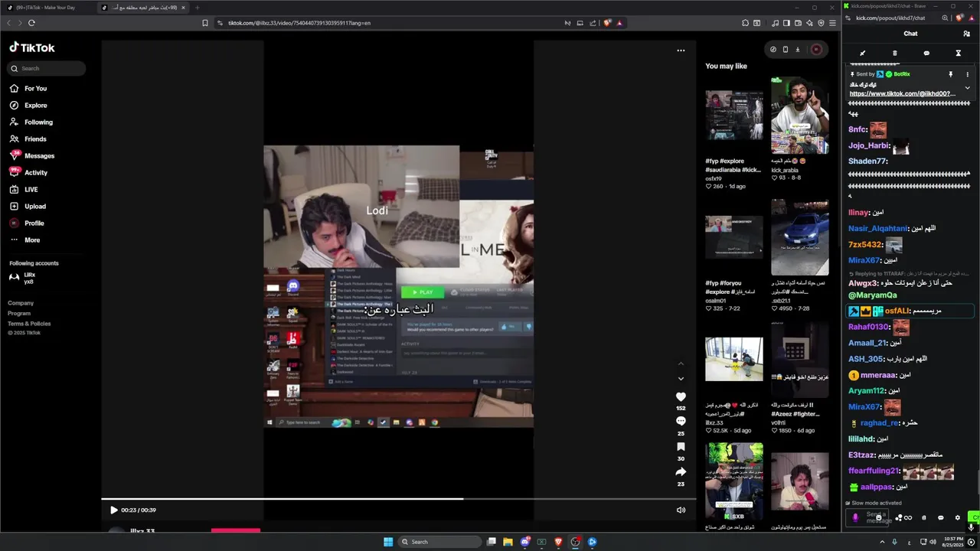The height and width of the screenshot is (551, 980).
Task: Open the Explore page in sidebar
Action: point(28,105)
